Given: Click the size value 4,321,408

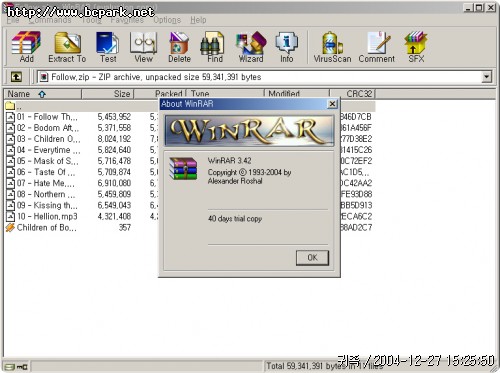Looking at the screenshot, I should [114, 217].
